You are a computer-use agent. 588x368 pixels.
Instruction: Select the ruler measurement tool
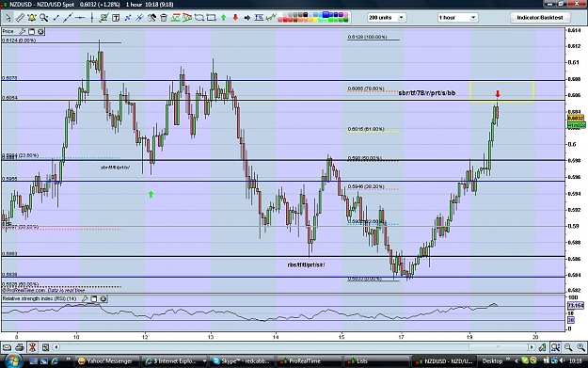[x=20, y=18]
